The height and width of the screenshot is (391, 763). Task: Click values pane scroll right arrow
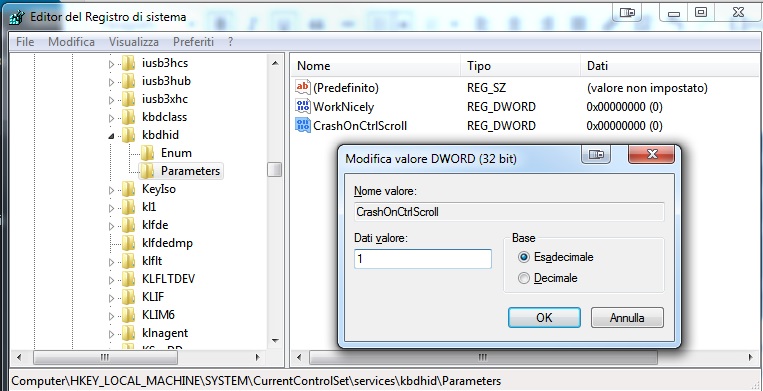click(x=751, y=358)
